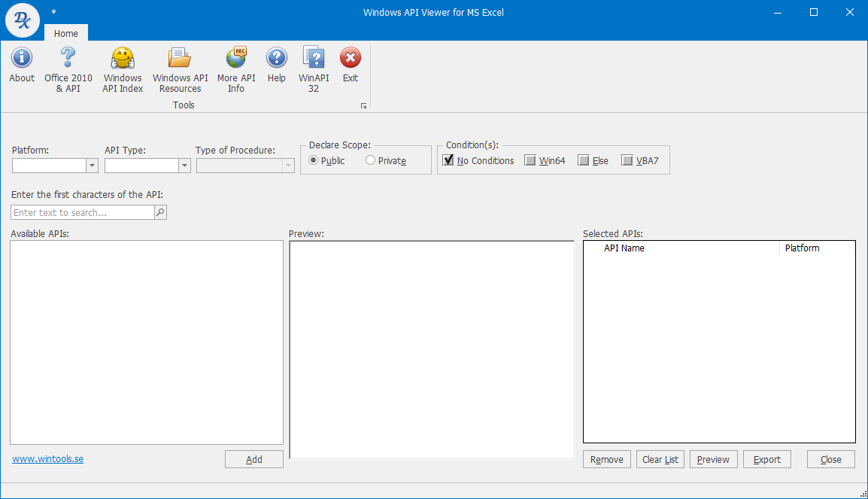Maximize the API Viewer window
This screenshot has width=868, height=499.
(814, 12)
